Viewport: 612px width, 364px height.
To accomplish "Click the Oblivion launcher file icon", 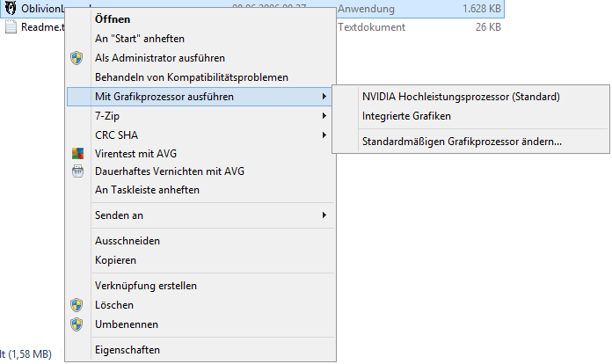I will (x=11, y=8).
